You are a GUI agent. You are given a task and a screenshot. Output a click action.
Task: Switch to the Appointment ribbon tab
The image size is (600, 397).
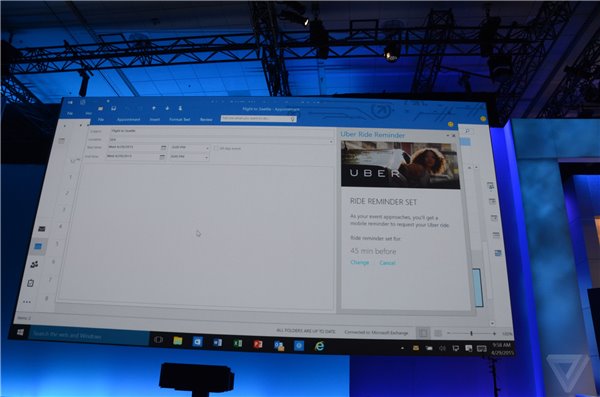pos(128,119)
